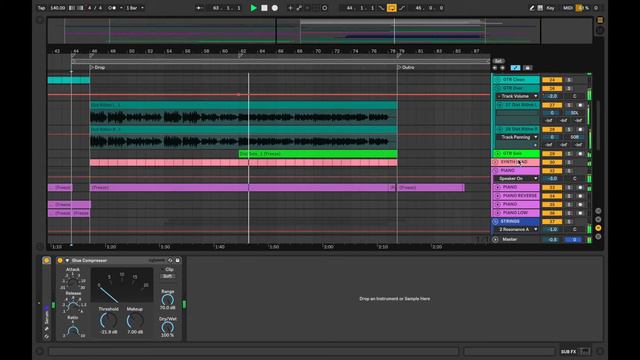Toggle Draw Mode pencil icon
This screenshot has height=360, width=640.
(532, 8)
